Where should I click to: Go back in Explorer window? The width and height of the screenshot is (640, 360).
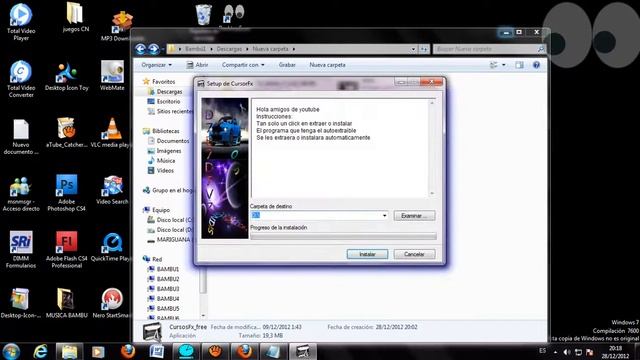140,49
